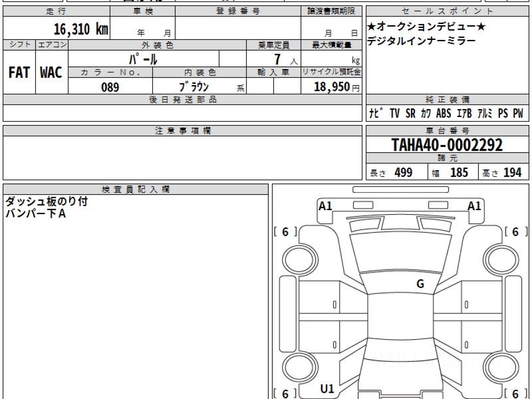Image resolution: width=532 pixels, height=399 pixels.
Task: Click the 純正装備 header
Action: pyautogui.click(x=448, y=99)
